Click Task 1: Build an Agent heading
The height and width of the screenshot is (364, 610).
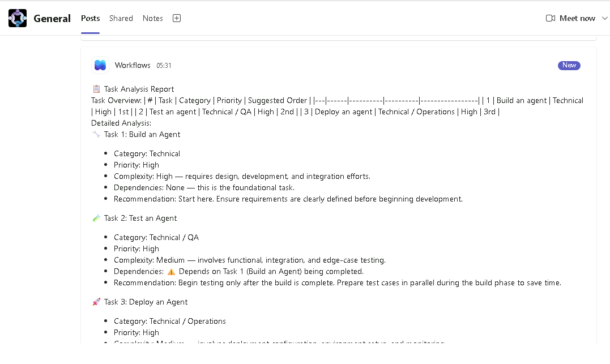click(x=142, y=134)
